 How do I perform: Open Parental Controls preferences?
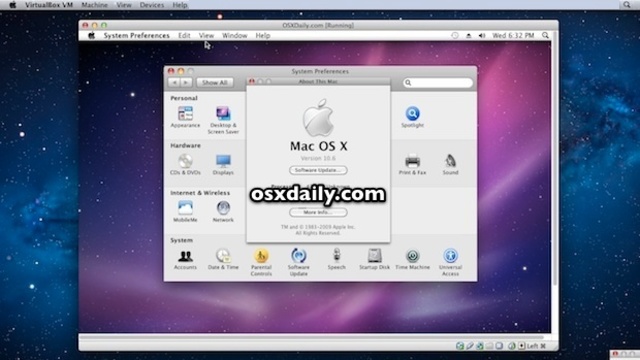coord(261,256)
